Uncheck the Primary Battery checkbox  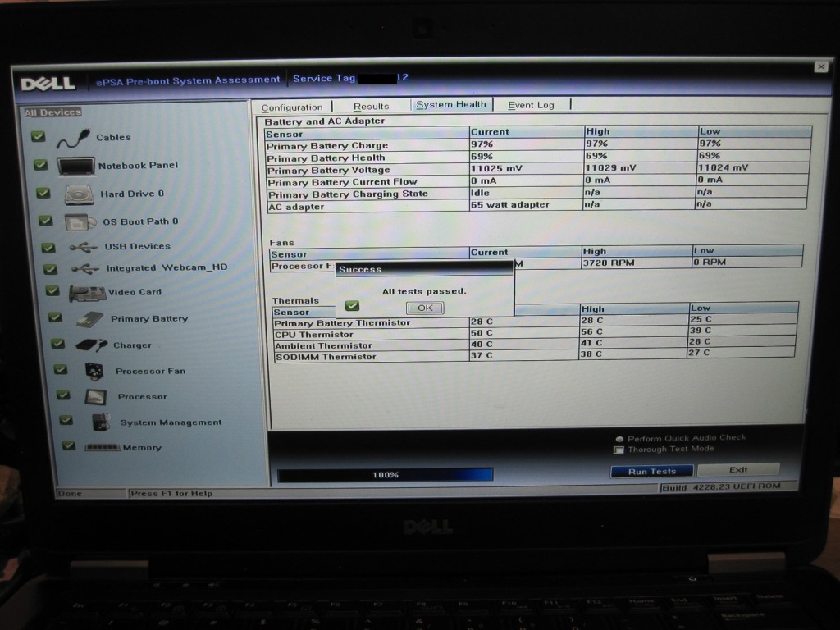pyautogui.click(x=55, y=317)
